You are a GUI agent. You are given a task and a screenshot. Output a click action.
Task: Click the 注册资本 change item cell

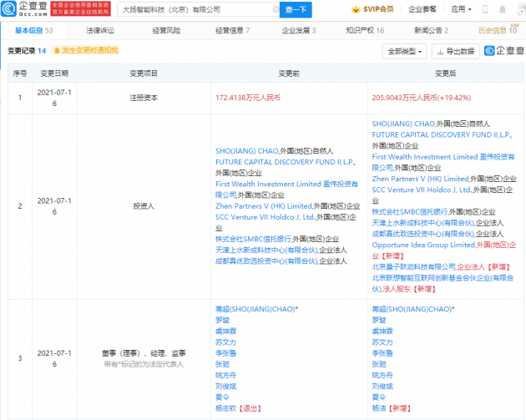pyautogui.click(x=144, y=98)
